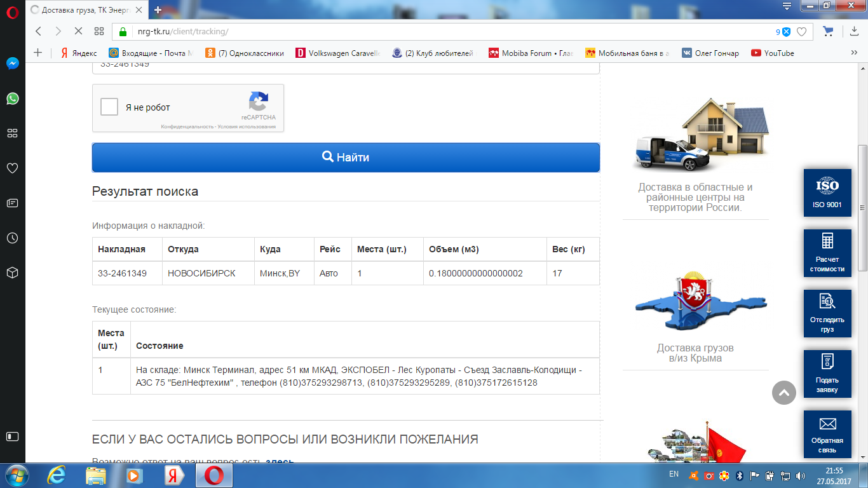Expand the bookmarks bar overflow chevron
This screenshot has width=868, height=488.
pyautogui.click(x=854, y=53)
